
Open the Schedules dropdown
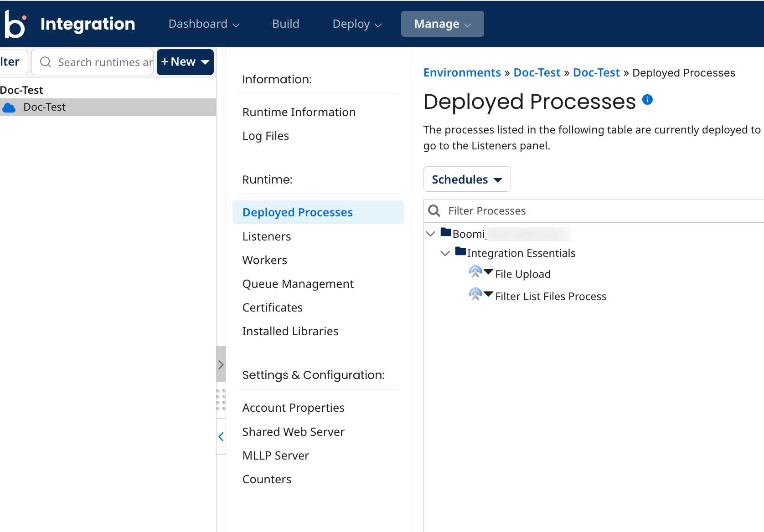tap(466, 179)
